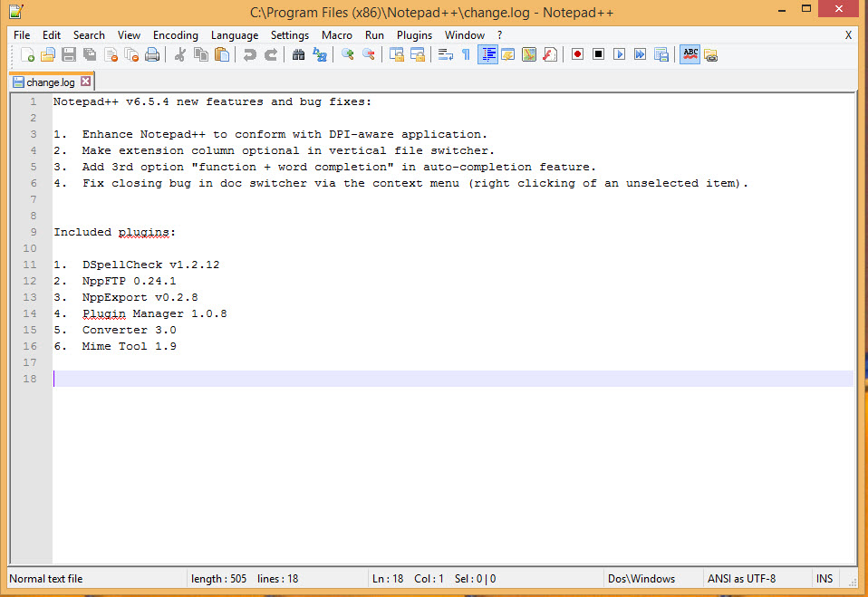
Task: Zoom in with the magnifier plus icon
Action: pyautogui.click(x=348, y=54)
